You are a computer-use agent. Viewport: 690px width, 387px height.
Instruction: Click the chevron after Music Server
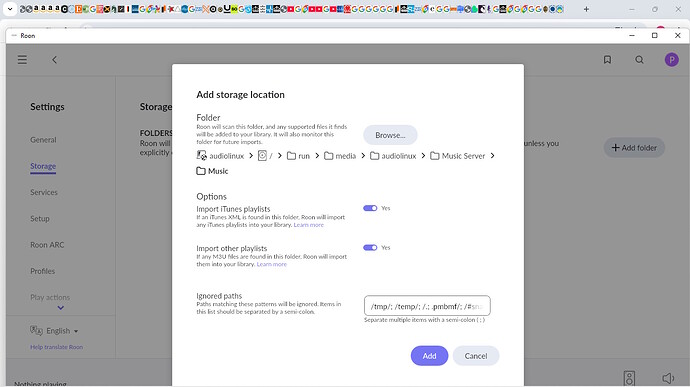tap(492, 155)
